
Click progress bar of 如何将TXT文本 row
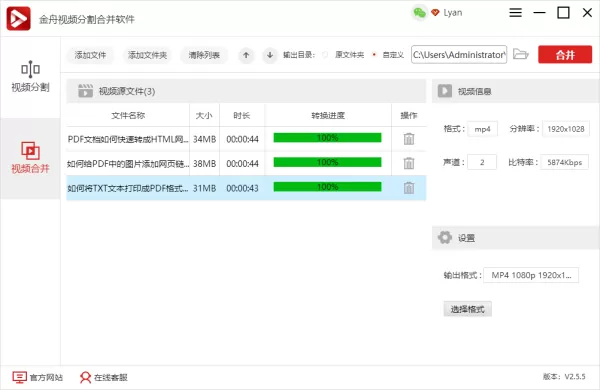[328, 187]
